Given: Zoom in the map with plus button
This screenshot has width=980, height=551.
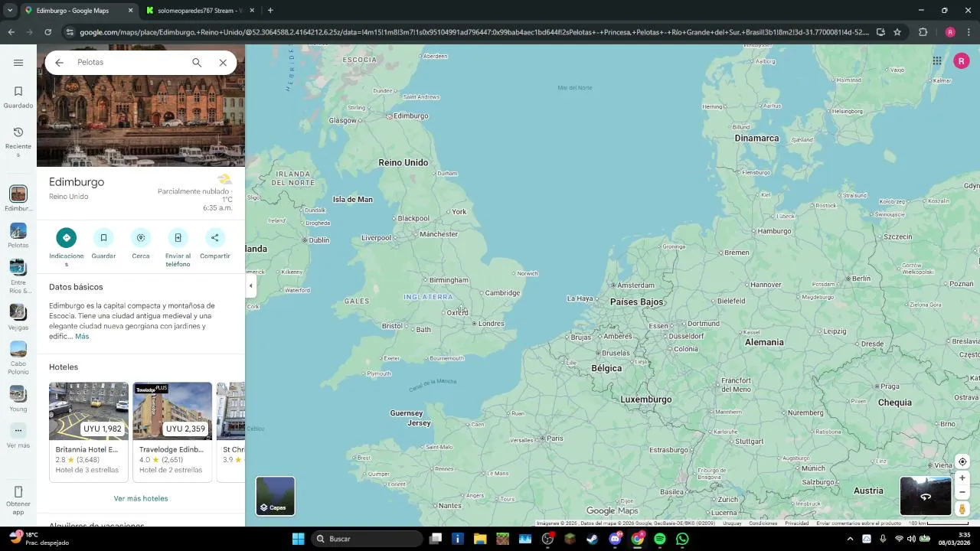Looking at the screenshot, I should pyautogui.click(x=962, y=478).
